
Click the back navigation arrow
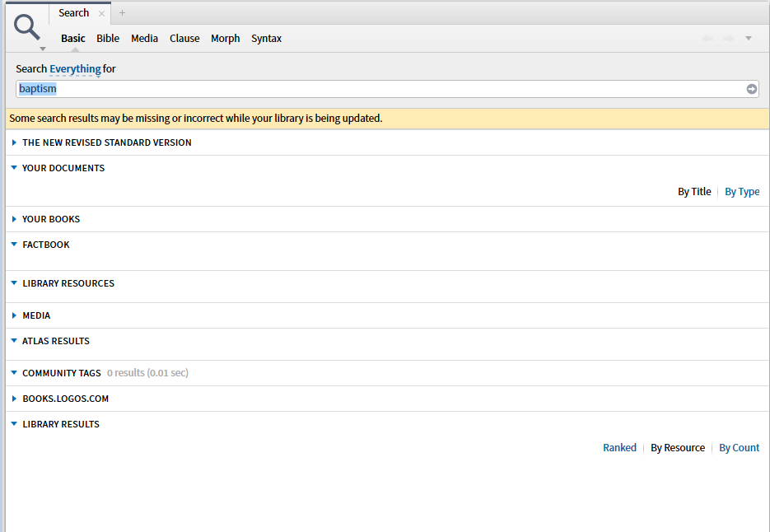[x=708, y=39]
